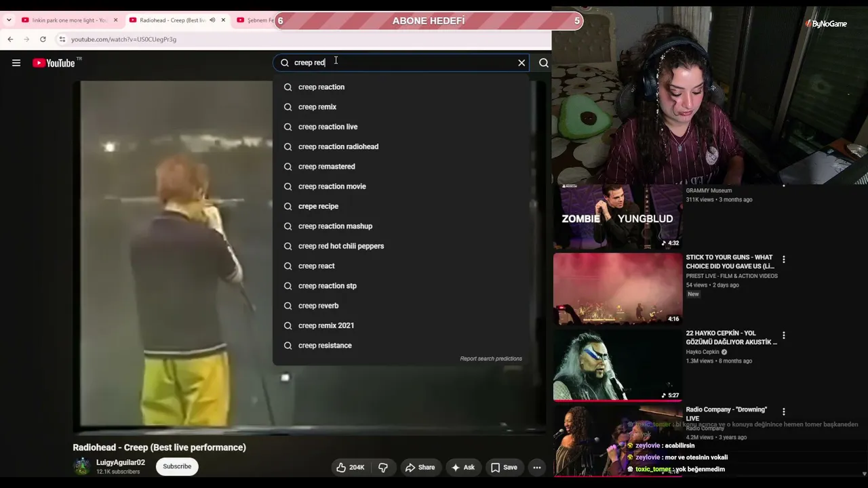Open the YouTube guide hamburger menu
The image size is (868, 488).
pos(16,63)
